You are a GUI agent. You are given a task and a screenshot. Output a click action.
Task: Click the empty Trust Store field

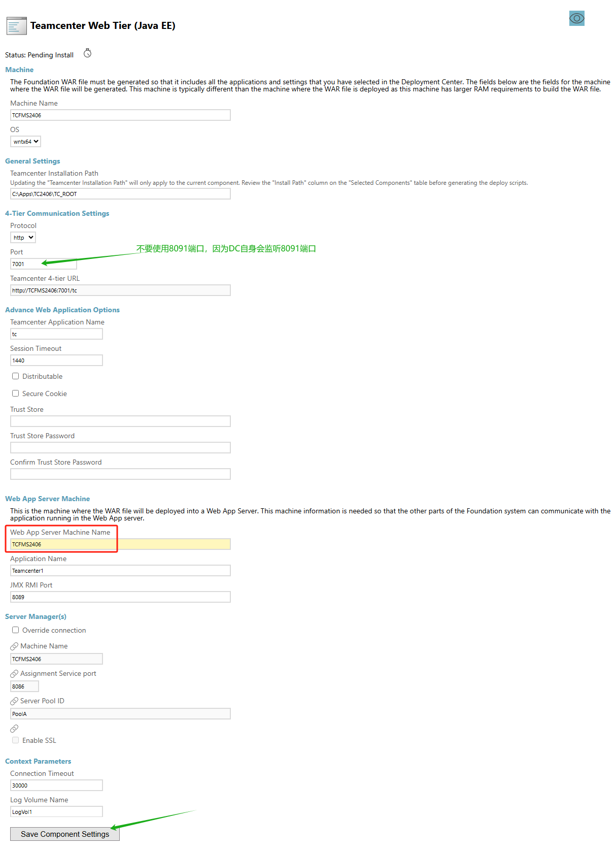pos(120,421)
